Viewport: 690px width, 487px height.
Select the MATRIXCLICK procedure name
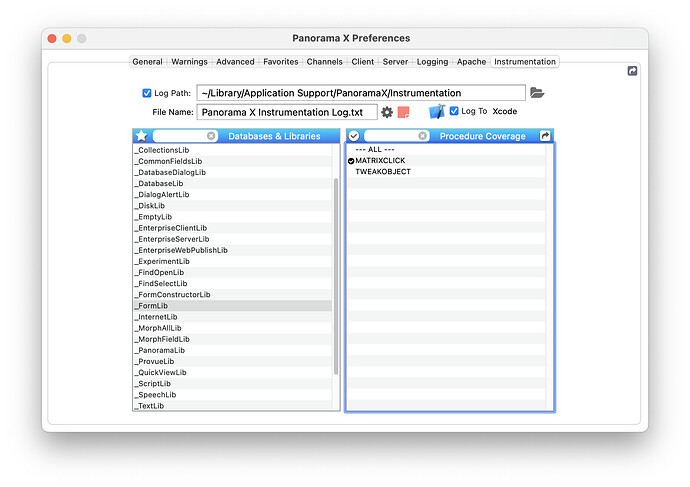tap(380, 161)
